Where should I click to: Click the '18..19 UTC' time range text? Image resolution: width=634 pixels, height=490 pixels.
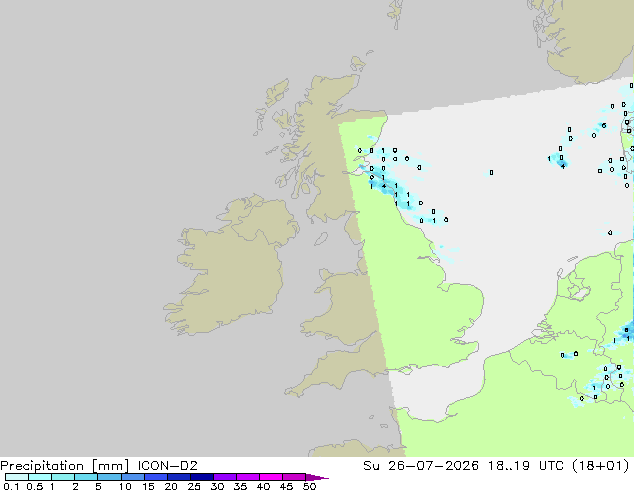pos(526,466)
